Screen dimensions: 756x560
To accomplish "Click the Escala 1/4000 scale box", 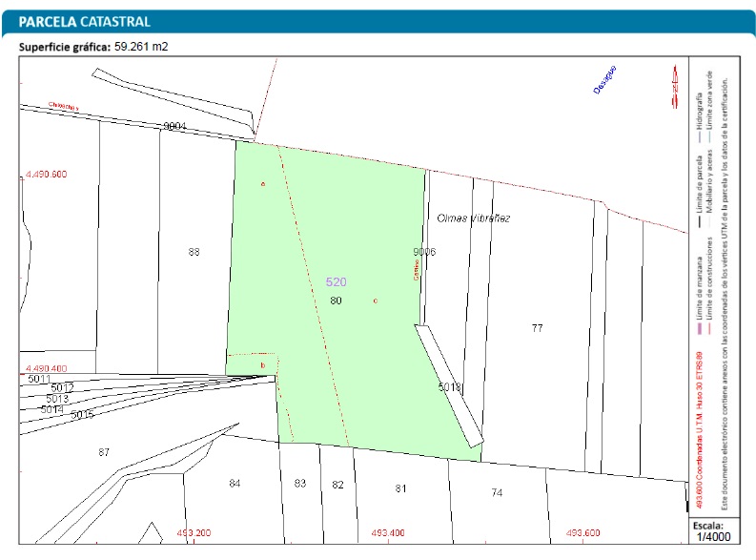I will 710,530.
